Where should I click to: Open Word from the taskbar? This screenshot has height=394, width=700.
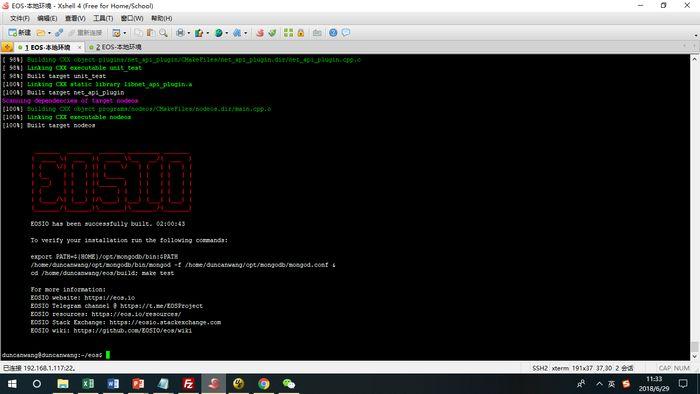[113, 384]
